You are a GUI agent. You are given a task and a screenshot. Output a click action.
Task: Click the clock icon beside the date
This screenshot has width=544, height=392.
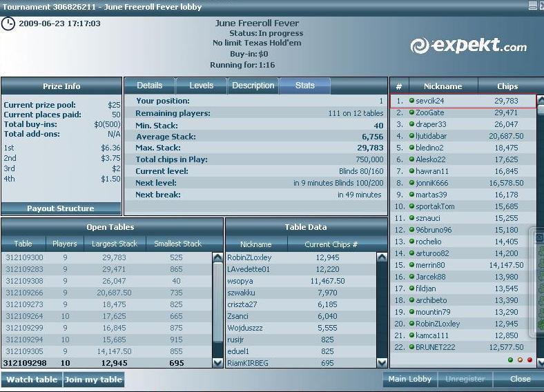click(8, 24)
